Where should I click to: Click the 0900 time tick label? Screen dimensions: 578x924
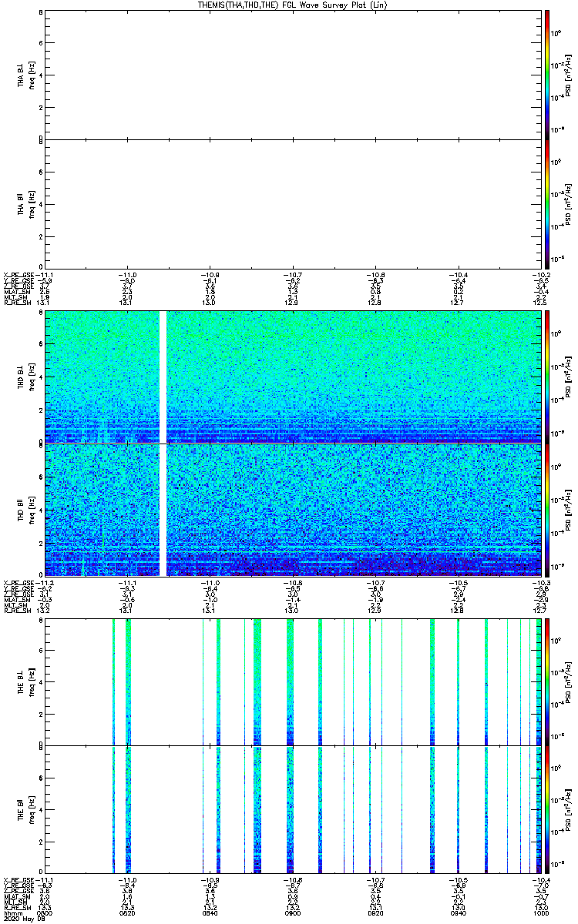pos(293,912)
